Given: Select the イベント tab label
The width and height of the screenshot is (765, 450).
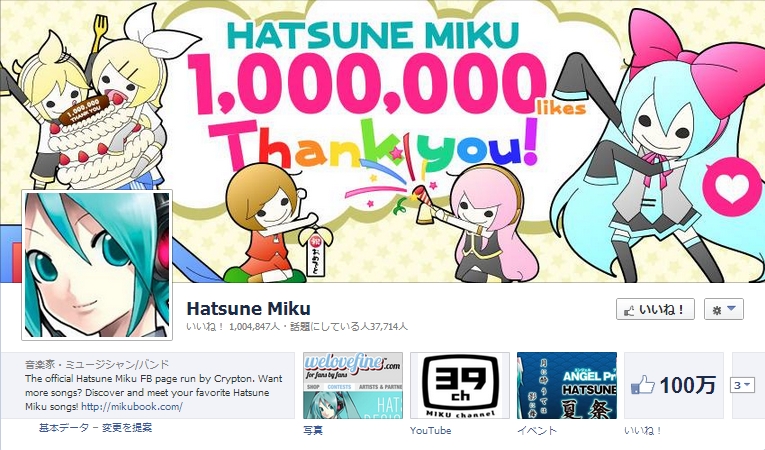Looking at the screenshot, I should 537,430.
